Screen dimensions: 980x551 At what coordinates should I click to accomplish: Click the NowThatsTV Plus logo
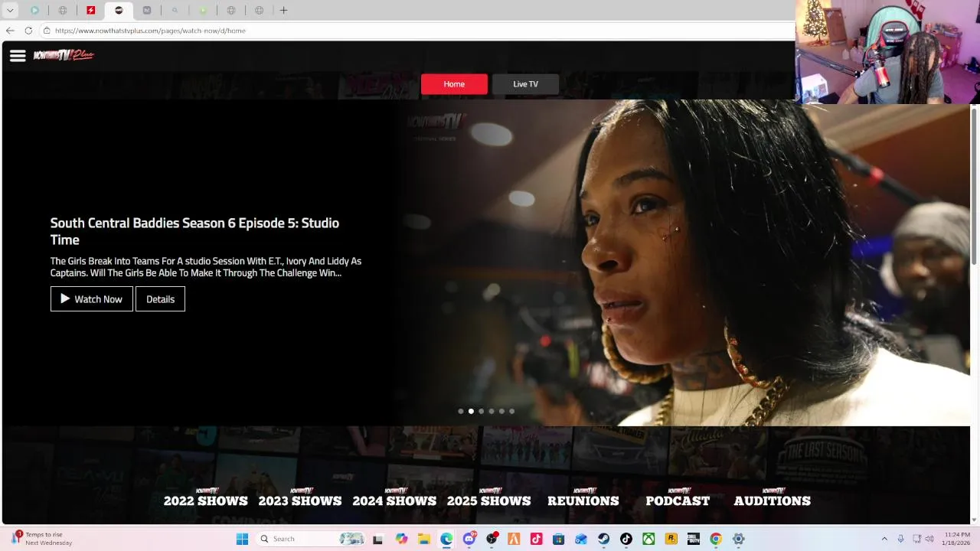(x=64, y=54)
